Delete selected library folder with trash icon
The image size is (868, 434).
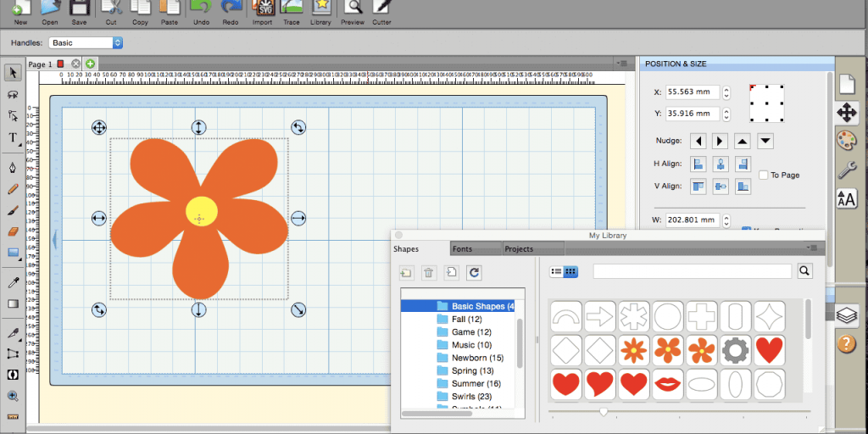pos(428,272)
